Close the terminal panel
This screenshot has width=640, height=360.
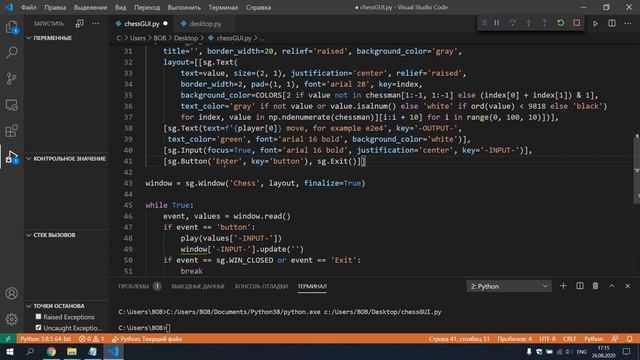click(627, 286)
